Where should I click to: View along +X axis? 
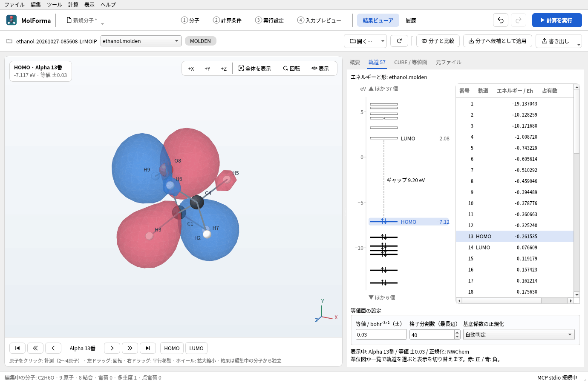[191, 69]
